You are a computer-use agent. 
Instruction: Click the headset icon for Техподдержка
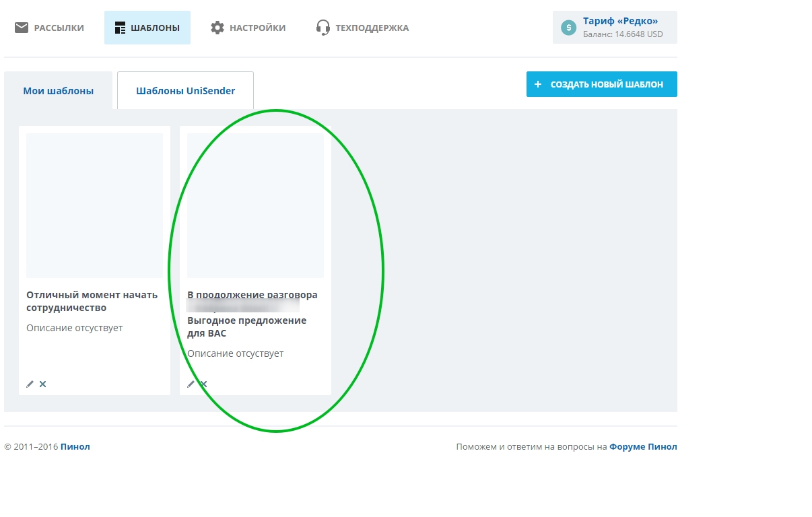pos(323,28)
